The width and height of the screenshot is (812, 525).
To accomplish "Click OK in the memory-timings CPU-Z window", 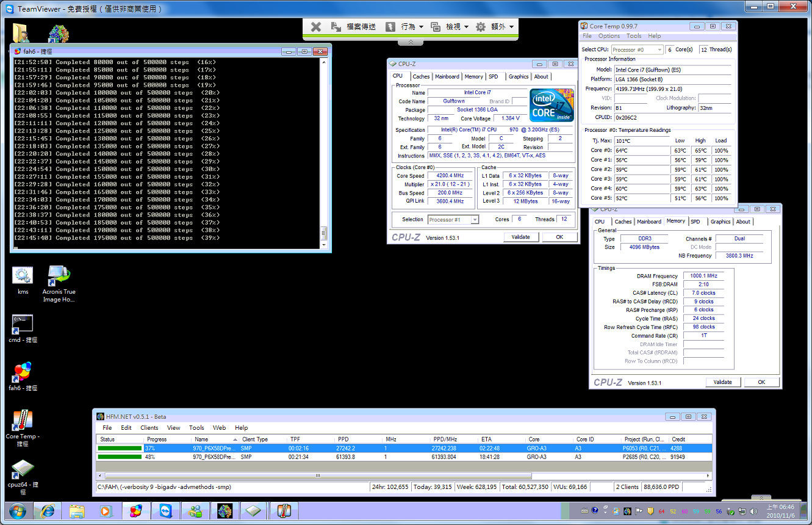I will (x=761, y=382).
